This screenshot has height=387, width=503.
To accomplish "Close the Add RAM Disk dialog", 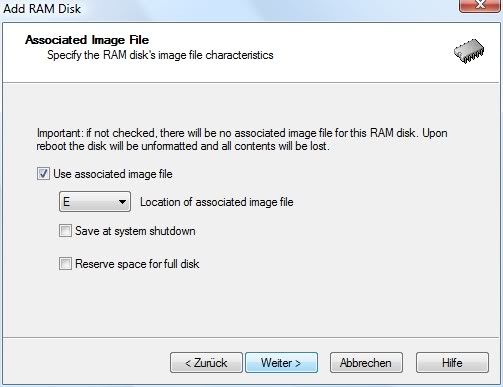I will click(x=480, y=6).
